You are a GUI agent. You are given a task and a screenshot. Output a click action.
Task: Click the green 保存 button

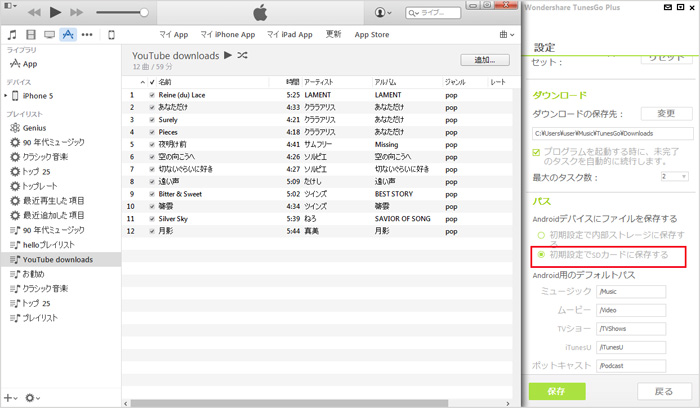pyautogui.click(x=557, y=391)
